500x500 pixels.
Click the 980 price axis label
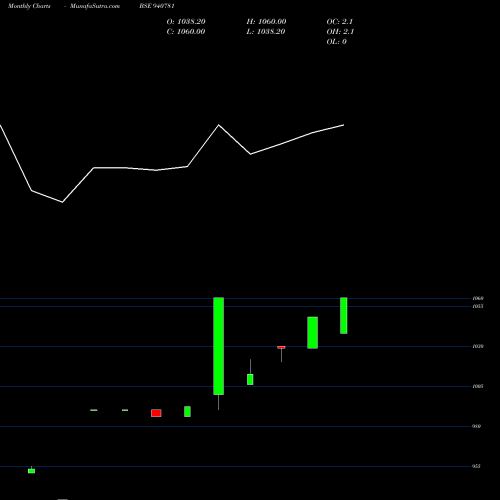pos(476,426)
